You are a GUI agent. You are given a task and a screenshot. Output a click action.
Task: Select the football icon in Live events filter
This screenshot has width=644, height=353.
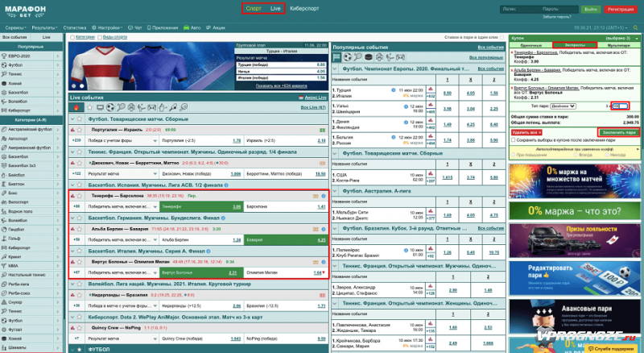pyautogui.click(x=110, y=107)
